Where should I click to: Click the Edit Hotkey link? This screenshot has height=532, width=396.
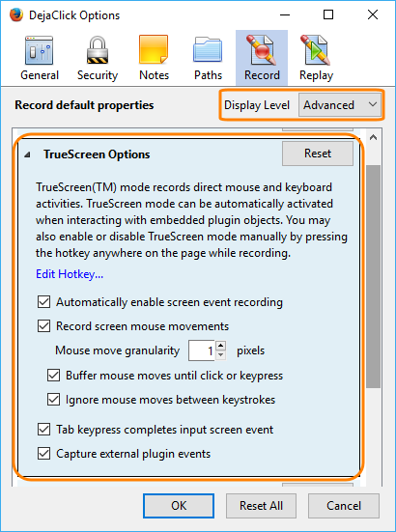tap(70, 274)
